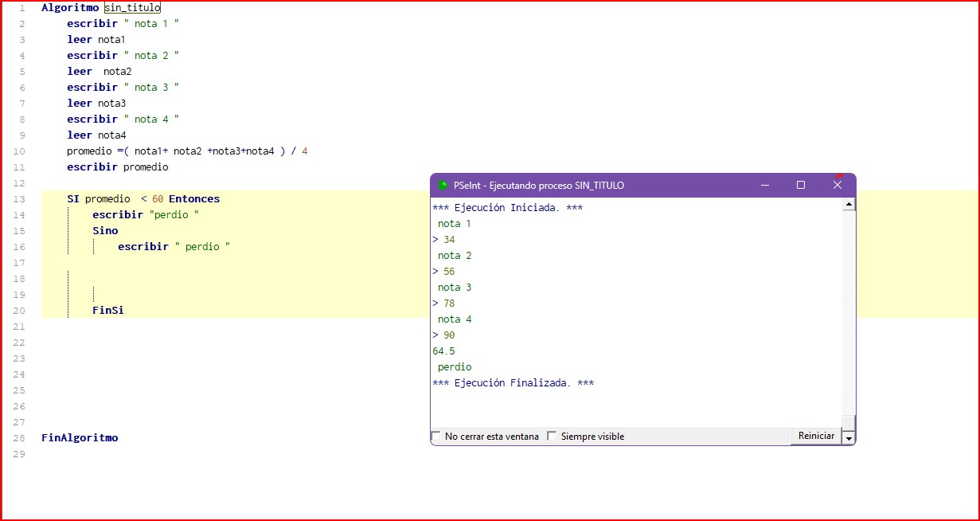Click the 'Ejecución Finalizada' message
The height and width of the screenshot is (521, 980).
tap(513, 383)
